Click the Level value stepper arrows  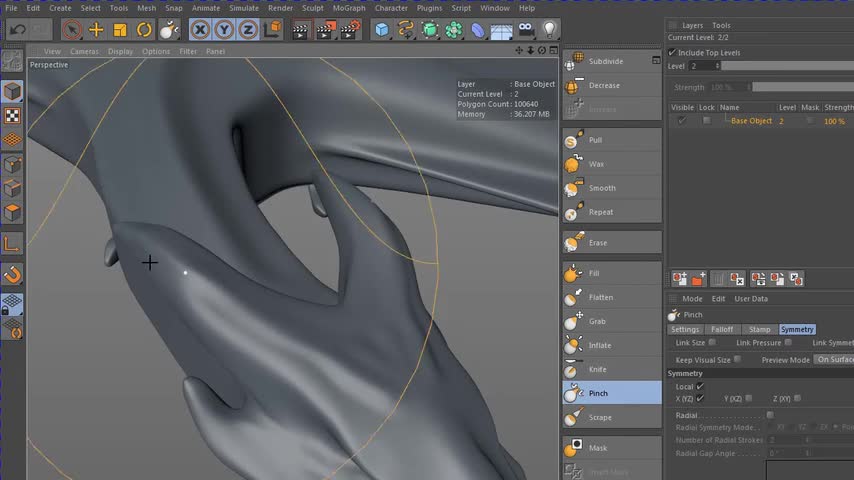point(717,66)
